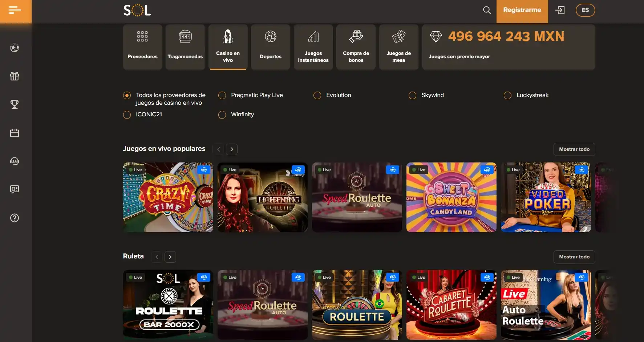This screenshot has width=644, height=342.
Task: Open the hamburger side menu
Action: coord(15,10)
